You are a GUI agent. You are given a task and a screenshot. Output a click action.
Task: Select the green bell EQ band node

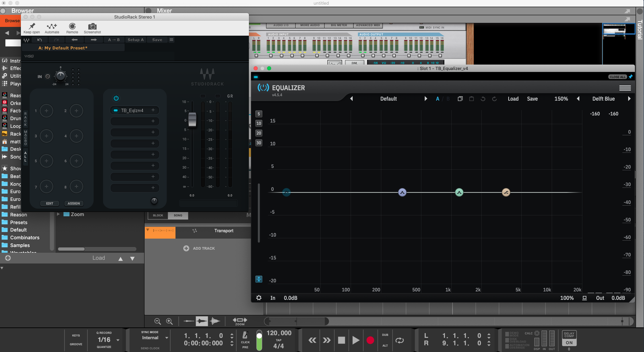click(459, 192)
